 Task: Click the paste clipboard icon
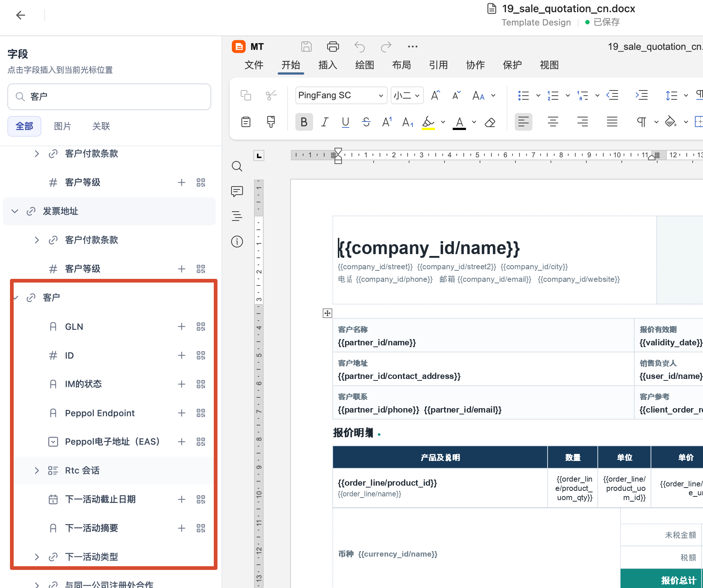[246, 122]
